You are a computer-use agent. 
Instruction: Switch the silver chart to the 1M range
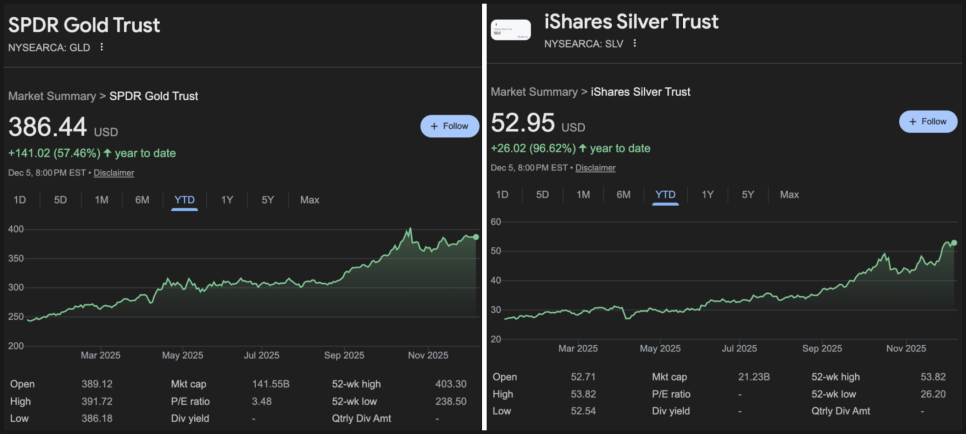583,195
